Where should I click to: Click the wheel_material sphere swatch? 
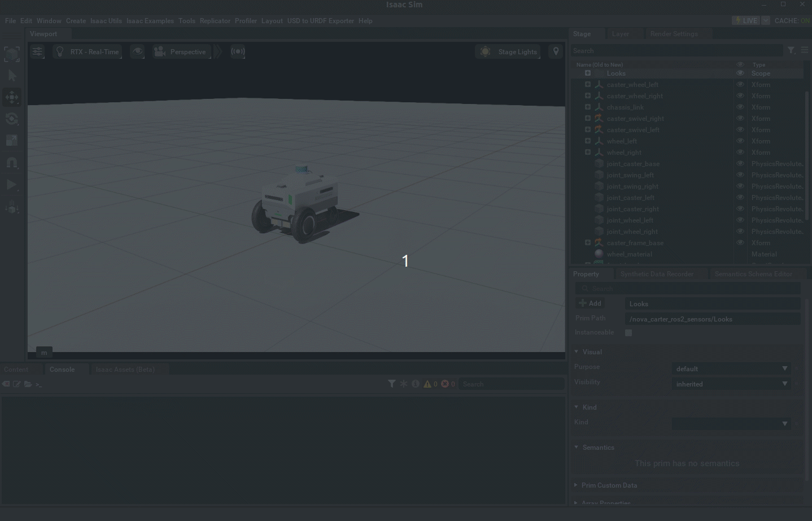599,254
